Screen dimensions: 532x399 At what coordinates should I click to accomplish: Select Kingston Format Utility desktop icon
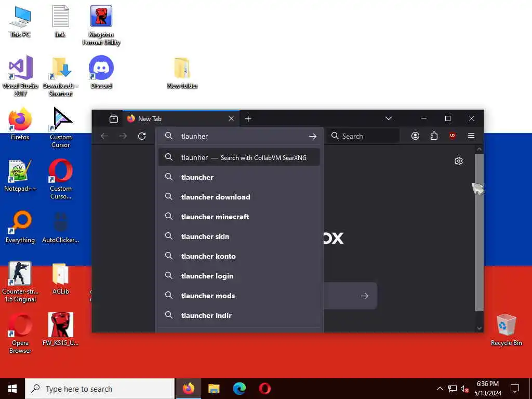tap(101, 25)
